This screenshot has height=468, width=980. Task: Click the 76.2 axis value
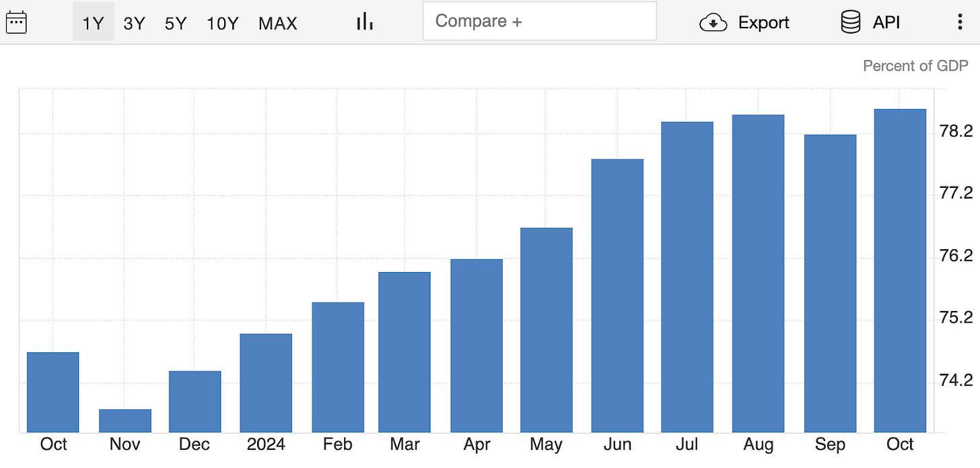pyautogui.click(x=956, y=256)
